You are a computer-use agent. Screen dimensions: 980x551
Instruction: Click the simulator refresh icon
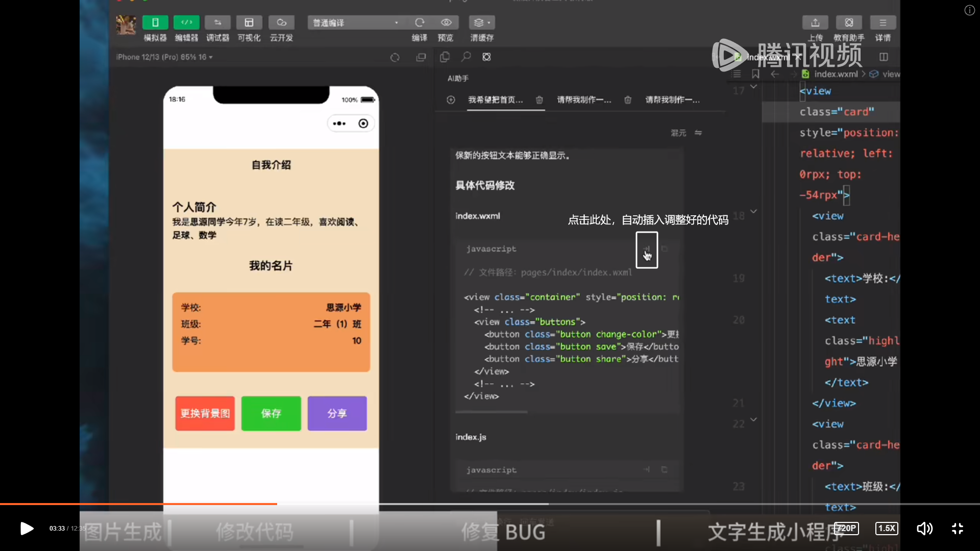tap(395, 57)
